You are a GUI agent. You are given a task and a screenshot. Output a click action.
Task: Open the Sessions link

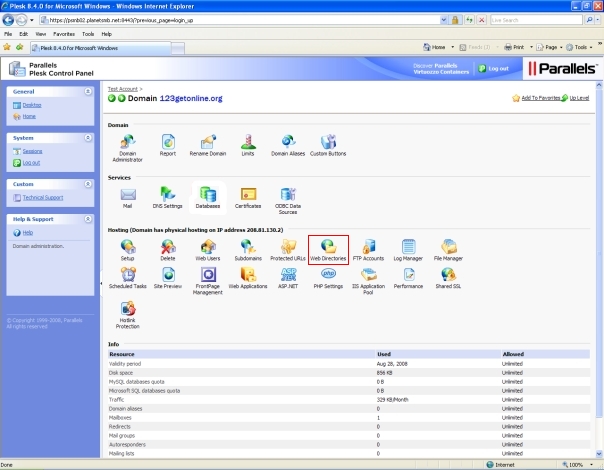click(32, 151)
